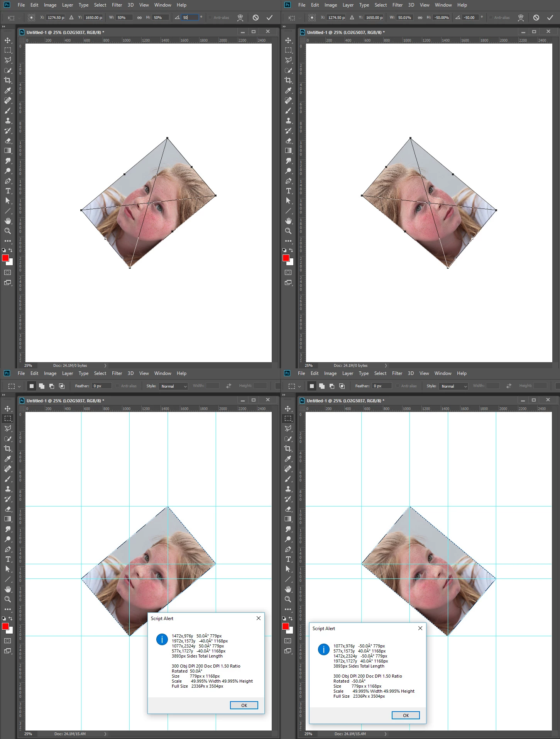
Task: Click OK in the -50.0° Script Alert dialog
Action: click(406, 715)
